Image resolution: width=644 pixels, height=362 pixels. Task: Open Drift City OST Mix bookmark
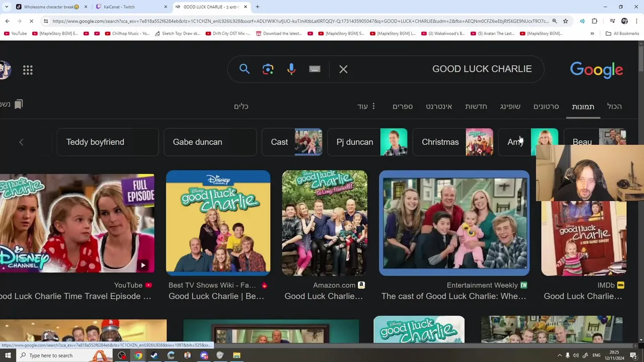coord(227,34)
